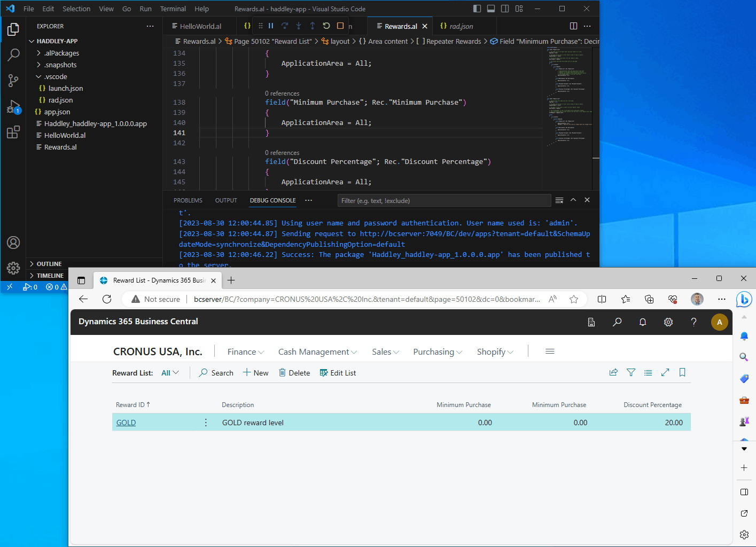Viewport: 756px width, 547px height.
Task: Bookmark the Reward List page
Action: [x=682, y=373]
